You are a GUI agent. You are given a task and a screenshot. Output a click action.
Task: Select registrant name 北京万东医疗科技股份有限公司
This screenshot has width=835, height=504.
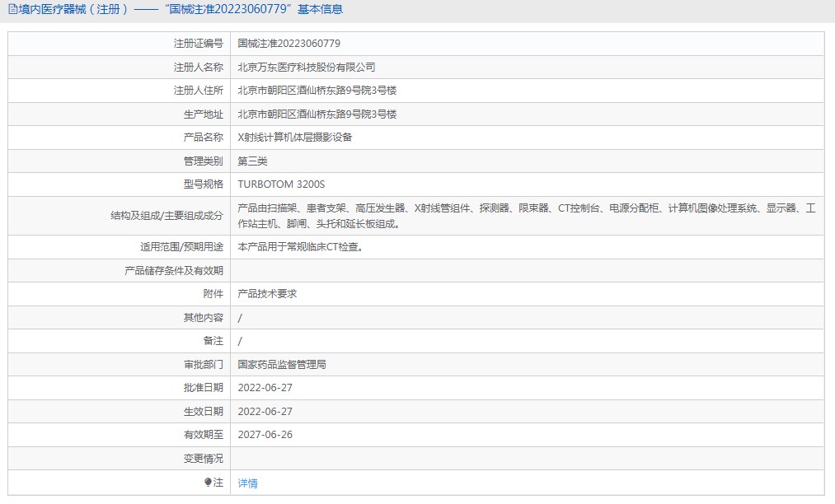[x=306, y=67]
